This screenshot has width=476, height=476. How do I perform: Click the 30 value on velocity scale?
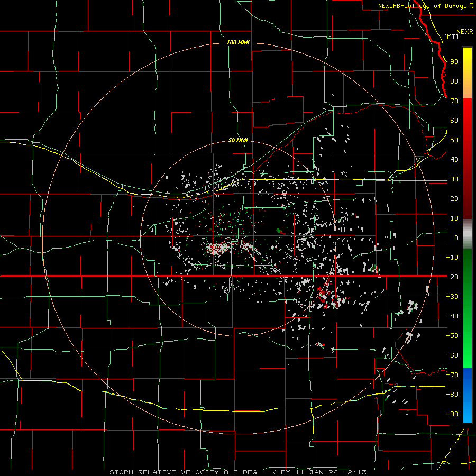tap(454, 179)
